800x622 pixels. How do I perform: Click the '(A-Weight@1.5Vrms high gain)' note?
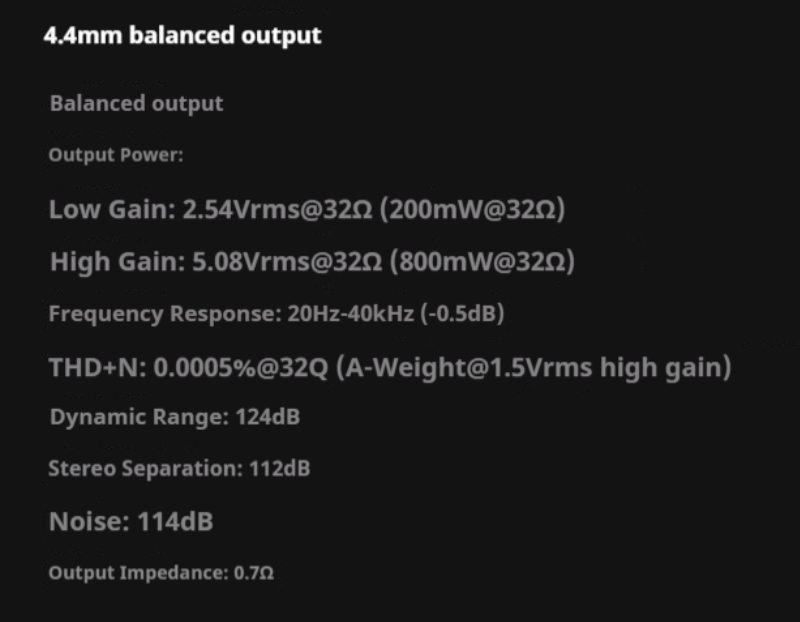pos(535,368)
